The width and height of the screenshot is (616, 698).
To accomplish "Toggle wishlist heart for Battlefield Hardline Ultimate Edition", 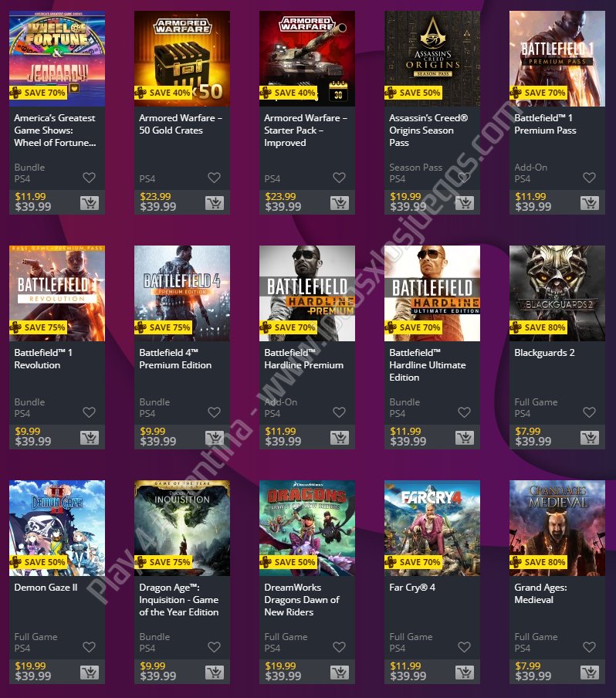I will pos(464,412).
